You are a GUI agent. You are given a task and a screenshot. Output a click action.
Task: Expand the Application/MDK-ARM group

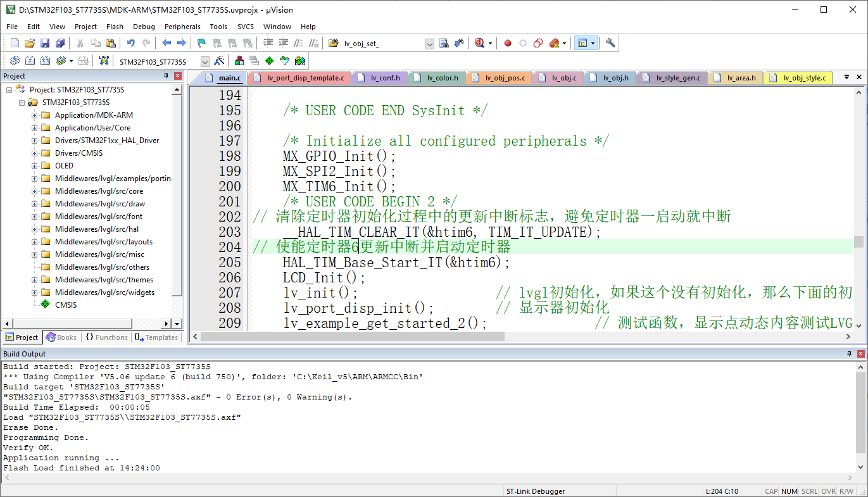click(x=35, y=115)
